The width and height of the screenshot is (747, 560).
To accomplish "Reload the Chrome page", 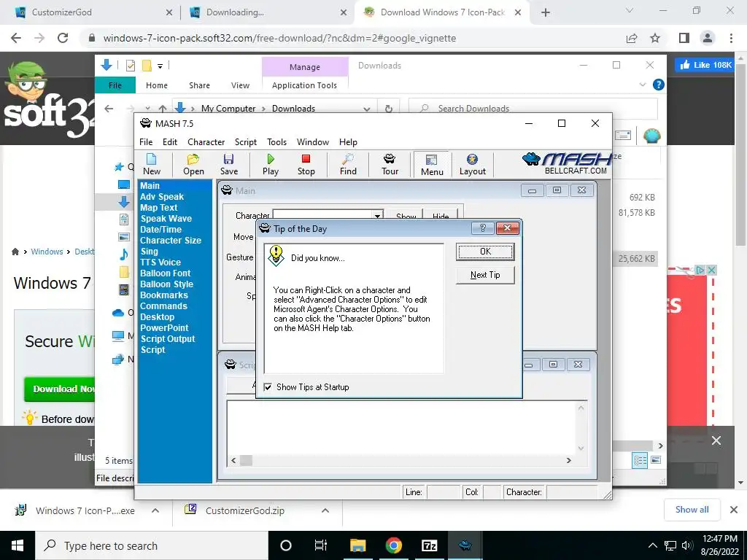I will tap(63, 38).
